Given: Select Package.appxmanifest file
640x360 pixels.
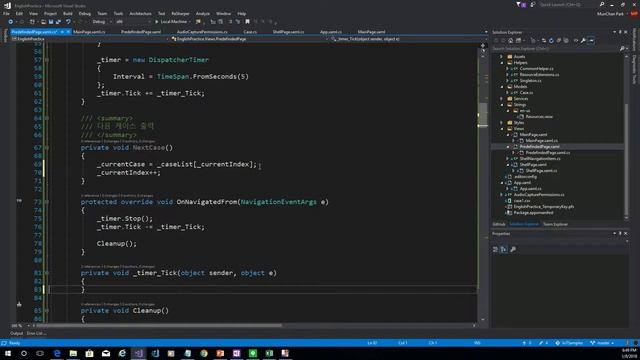Looking at the screenshot, I should coord(533,213).
